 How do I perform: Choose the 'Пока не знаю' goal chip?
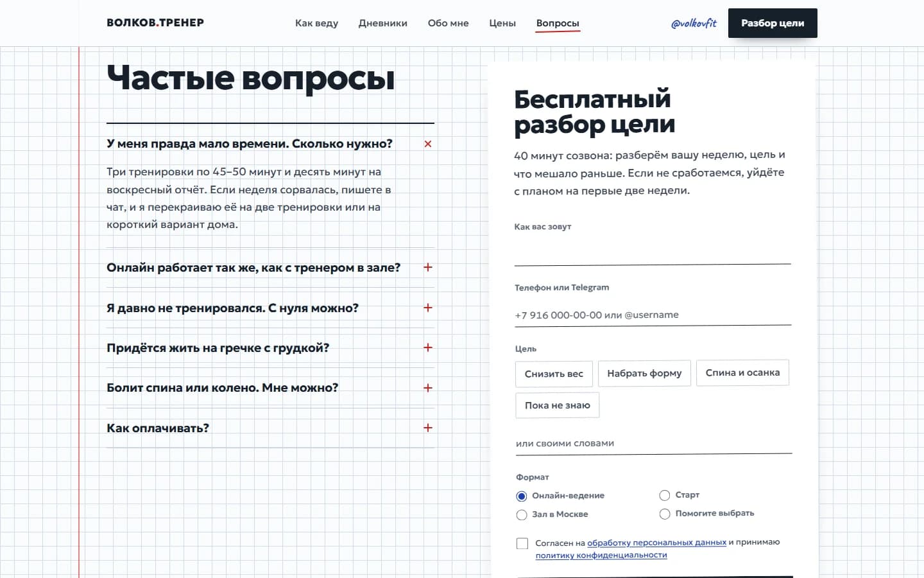(557, 405)
